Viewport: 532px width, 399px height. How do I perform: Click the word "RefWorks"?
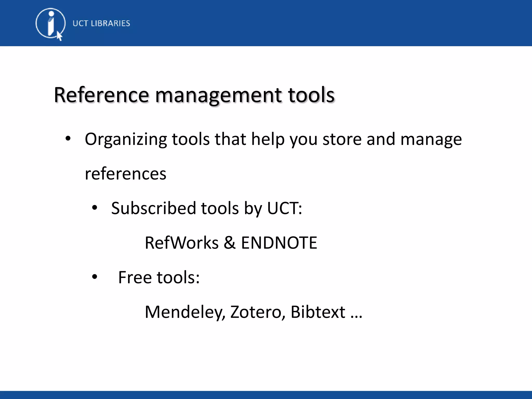tap(182, 243)
